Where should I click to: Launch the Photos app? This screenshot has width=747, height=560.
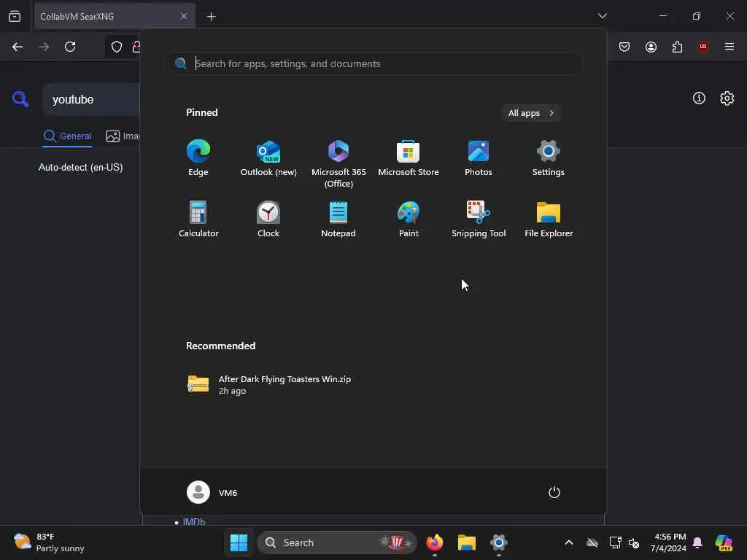[x=479, y=158]
